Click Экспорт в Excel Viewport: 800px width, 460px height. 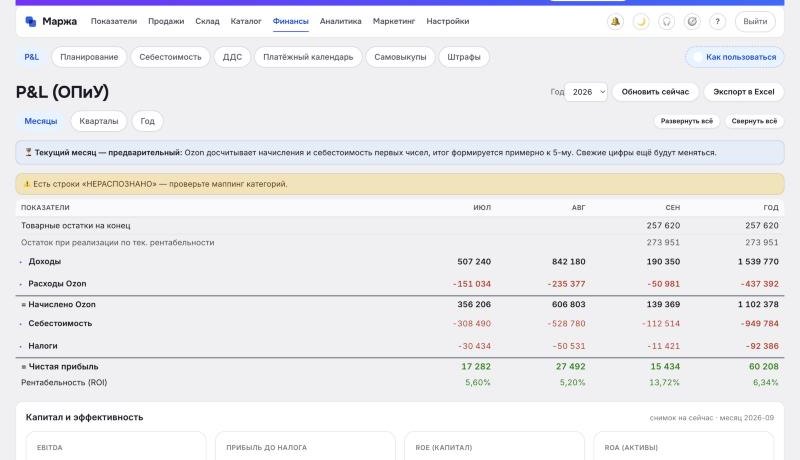point(743,92)
